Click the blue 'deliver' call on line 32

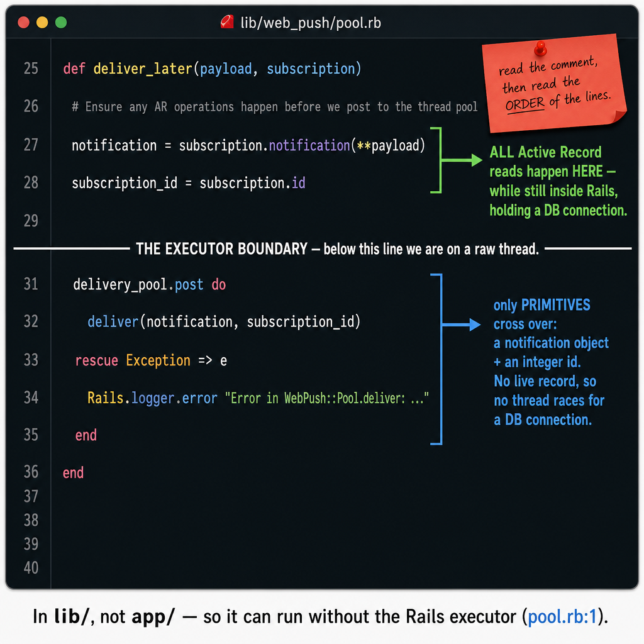tap(113, 321)
